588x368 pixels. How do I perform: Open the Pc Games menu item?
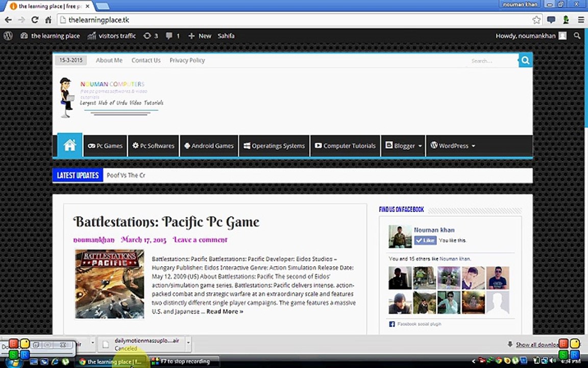click(x=105, y=146)
